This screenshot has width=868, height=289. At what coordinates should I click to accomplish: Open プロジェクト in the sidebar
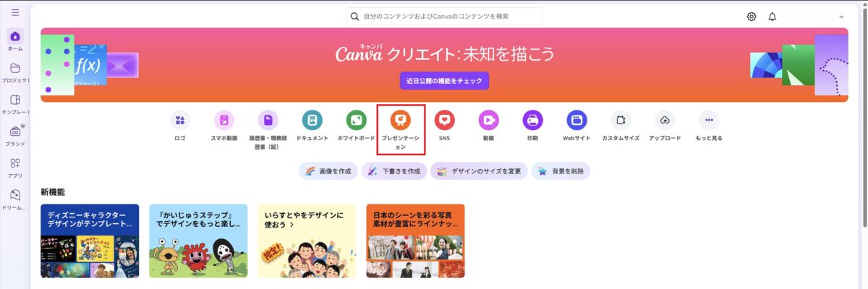(15, 72)
